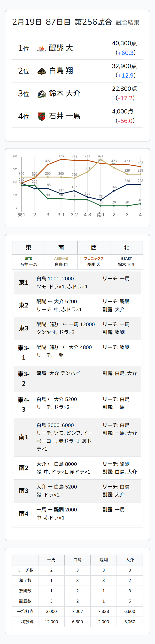This screenshot has height=644, width=155.
Task: Click JETS team name under 東 seat
Action: [29, 258]
